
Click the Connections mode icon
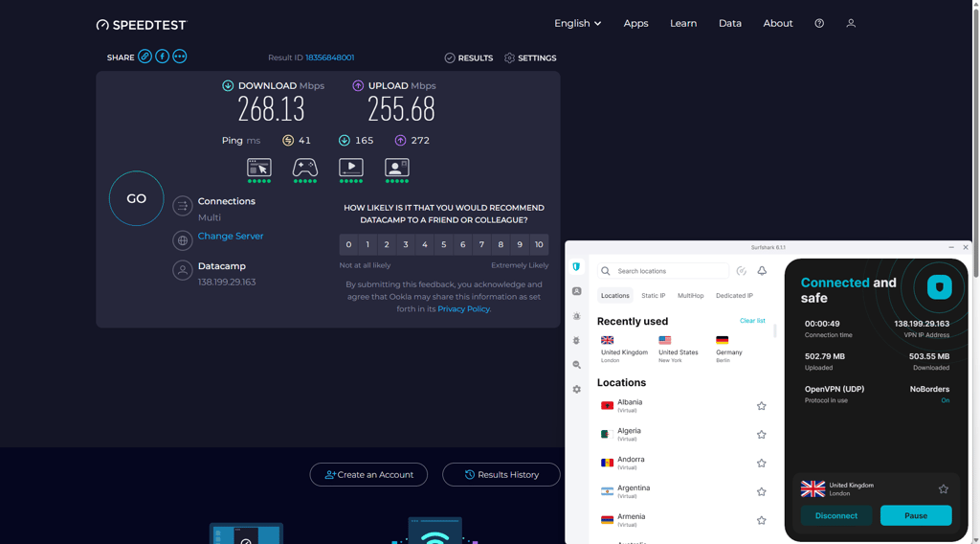tap(183, 206)
